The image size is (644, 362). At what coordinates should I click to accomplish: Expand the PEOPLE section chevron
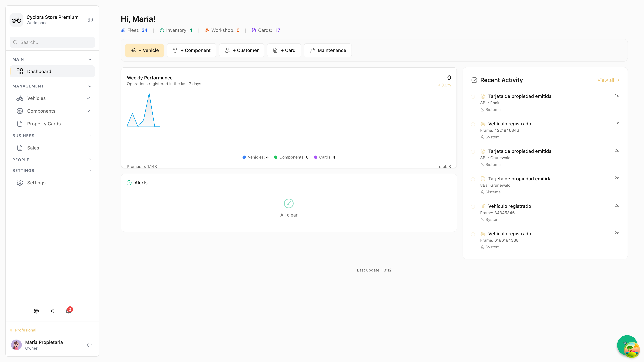pos(90,160)
